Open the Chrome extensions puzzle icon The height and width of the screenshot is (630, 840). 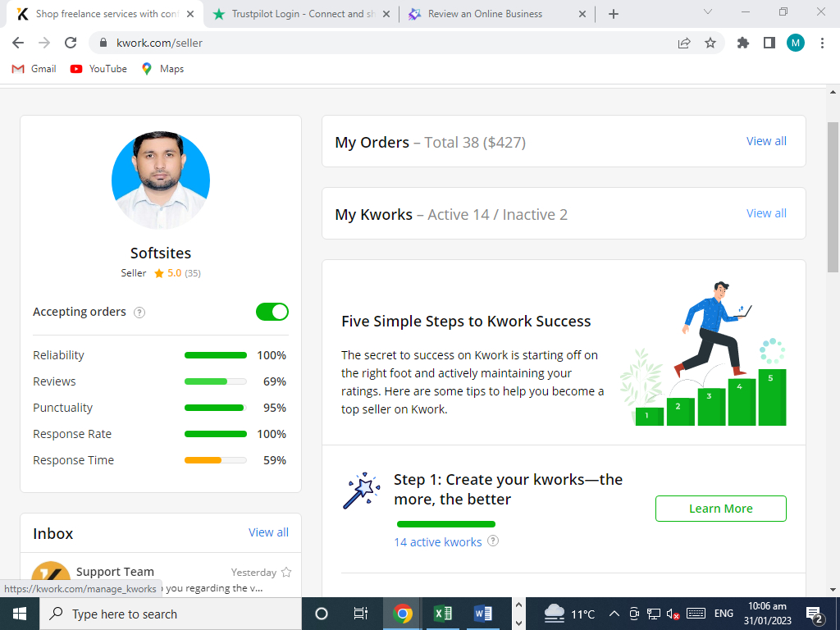pyautogui.click(x=743, y=43)
